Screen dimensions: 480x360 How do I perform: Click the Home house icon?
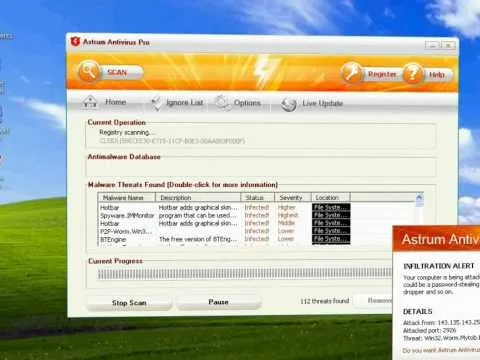[x=90, y=102]
